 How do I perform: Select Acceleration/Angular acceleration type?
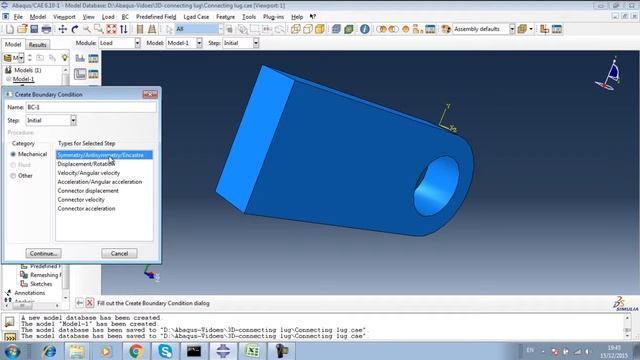click(x=104, y=182)
